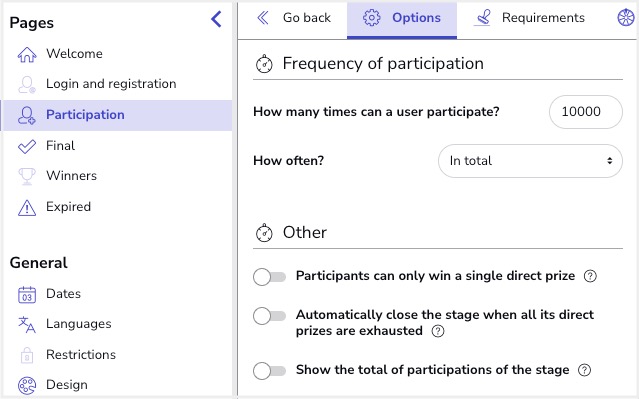Image resolution: width=639 pixels, height=399 pixels.
Task: Click the Final checkmark icon
Action: [27, 146]
